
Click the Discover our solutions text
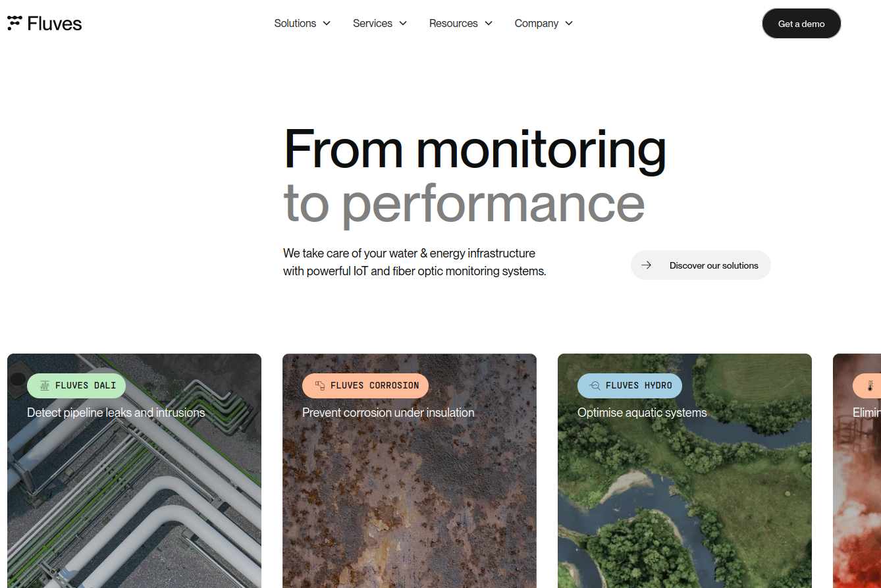[x=714, y=265]
